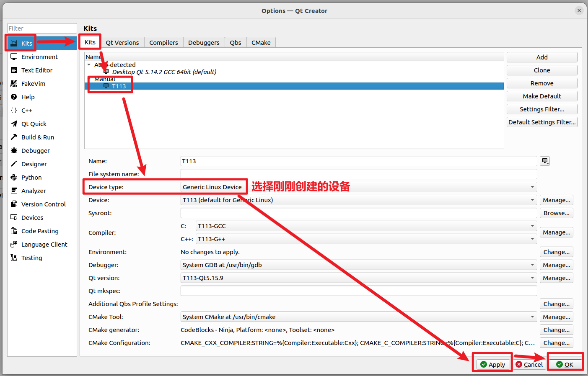Click Manage... next to CMake Tool
The width and height of the screenshot is (588, 376).
pyautogui.click(x=557, y=317)
